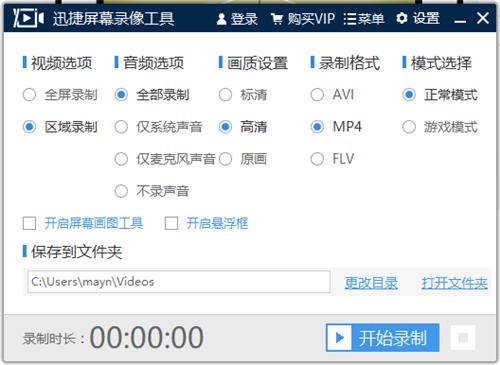This screenshot has height=365, width=500.
Task: Click 打开文件夹 link
Action: [x=455, y=283]
